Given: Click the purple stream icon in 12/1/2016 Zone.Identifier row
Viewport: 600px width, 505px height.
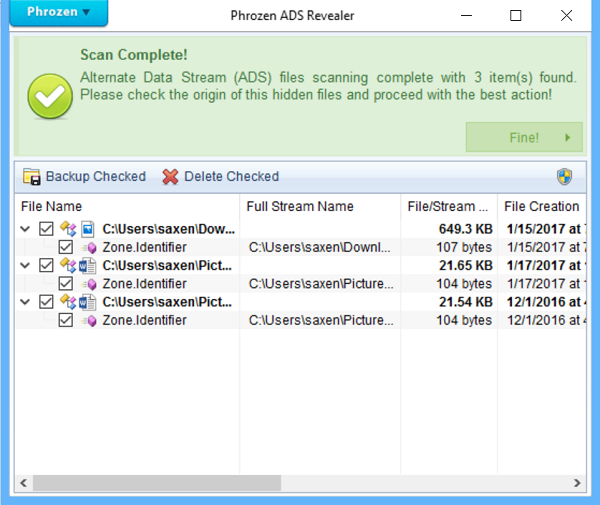Looking at the screenshot, I should (90, 321).
